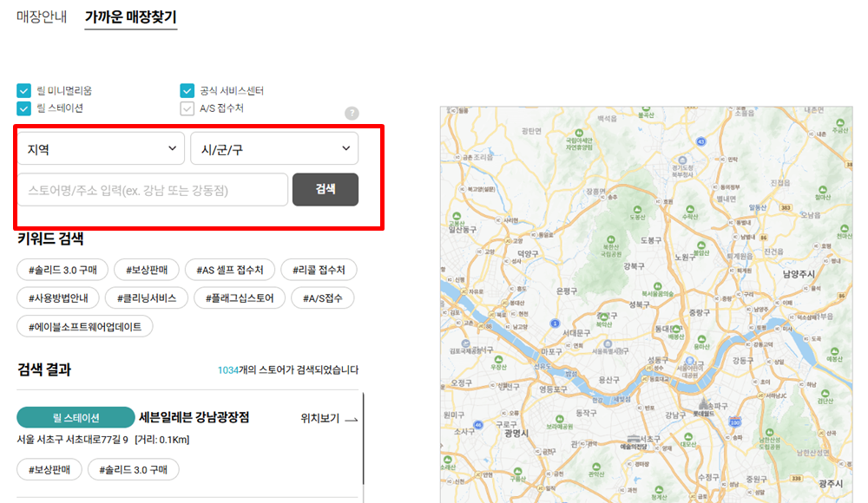This screenshot has width=868, height=503.
Task: Click the blue store cluster marker near 서대문구
Action: tap(555, 323)
